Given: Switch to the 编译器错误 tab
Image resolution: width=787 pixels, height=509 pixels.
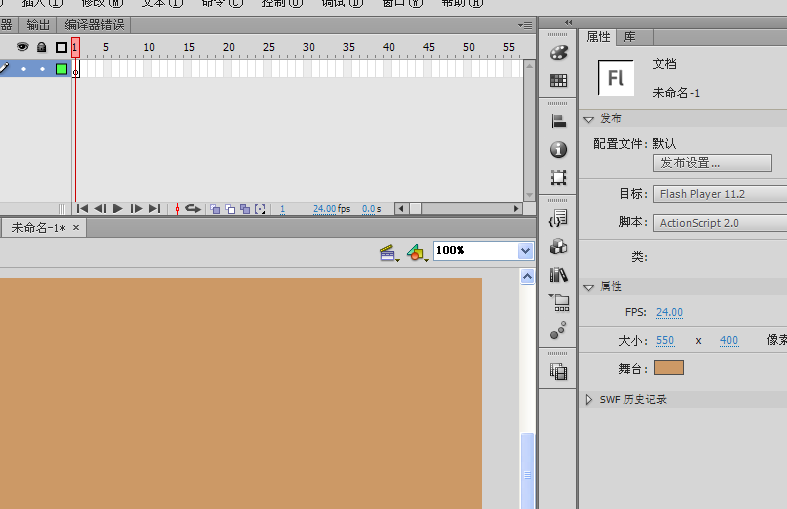Looking at the screenshot, I should pyautogui.click(x=94, y=25).
